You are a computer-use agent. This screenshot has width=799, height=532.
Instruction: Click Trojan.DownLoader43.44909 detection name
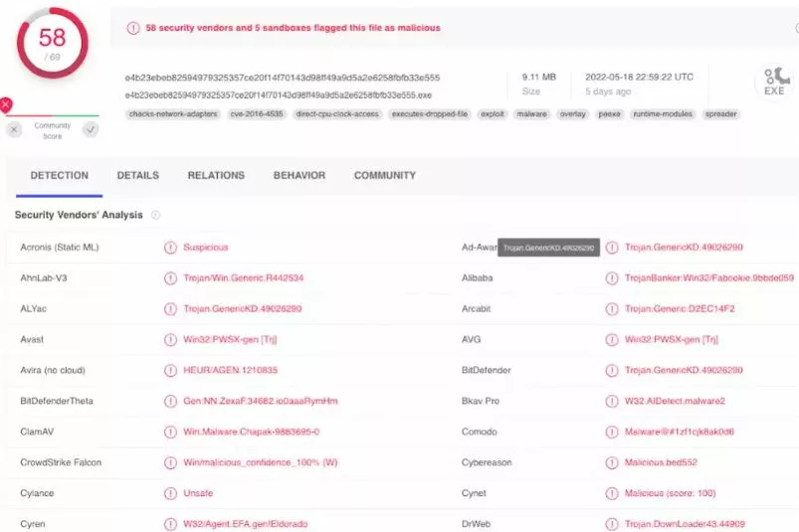pyautogui.click(x=685, y=524)
